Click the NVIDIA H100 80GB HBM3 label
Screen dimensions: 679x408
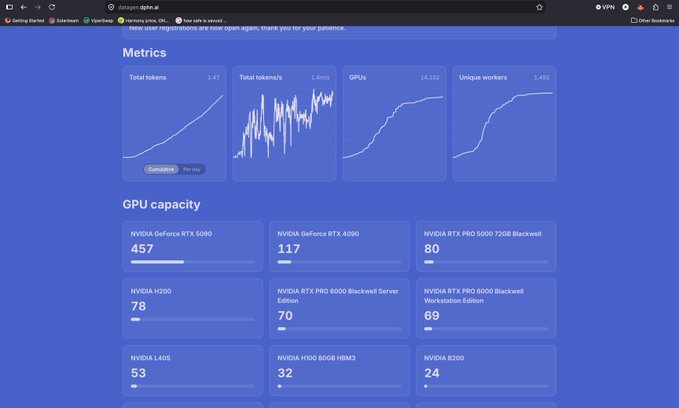click(316, 358)
